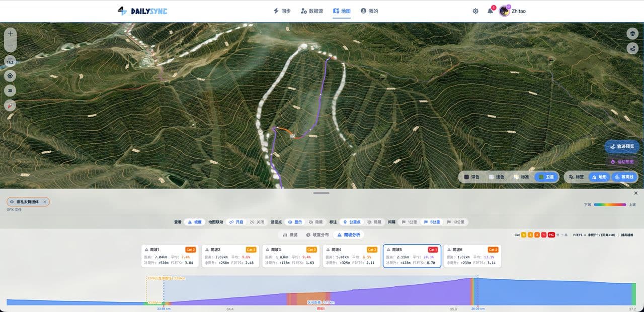This screenshot has height=312, width=644.
Task: Open notifications bell
Action: pos(491,11)
